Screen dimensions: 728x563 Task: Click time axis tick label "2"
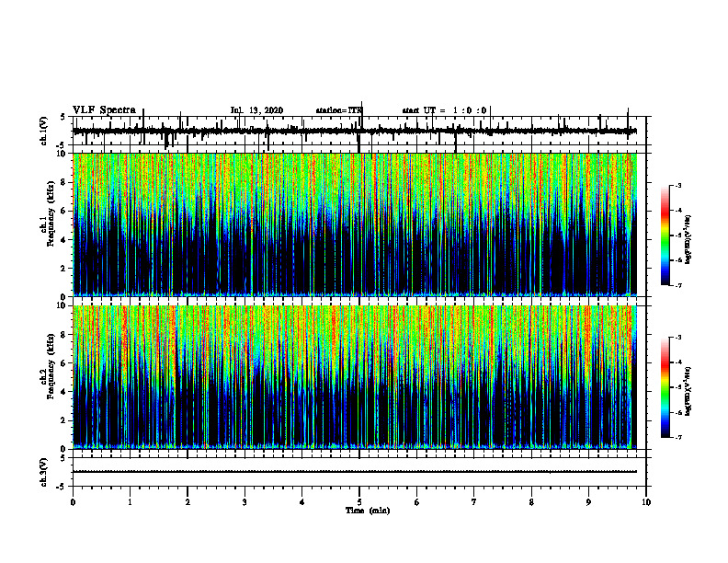tap(188, 501)
